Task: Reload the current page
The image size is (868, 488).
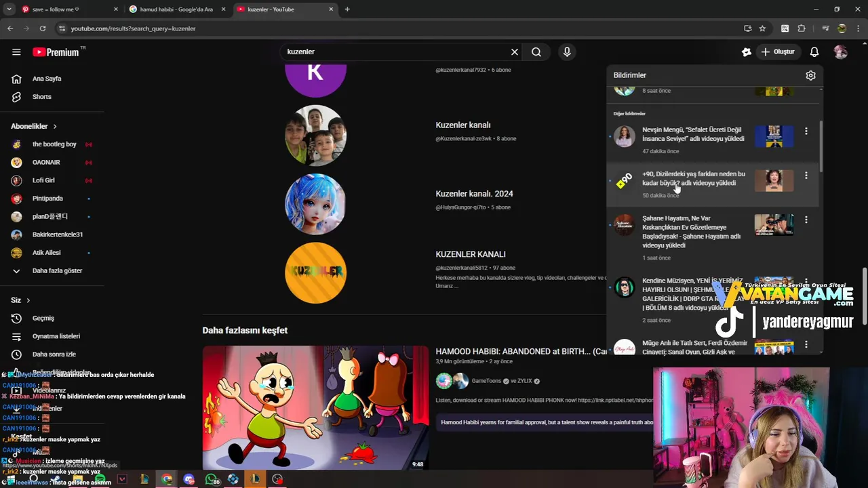Action: pos(43,28)
